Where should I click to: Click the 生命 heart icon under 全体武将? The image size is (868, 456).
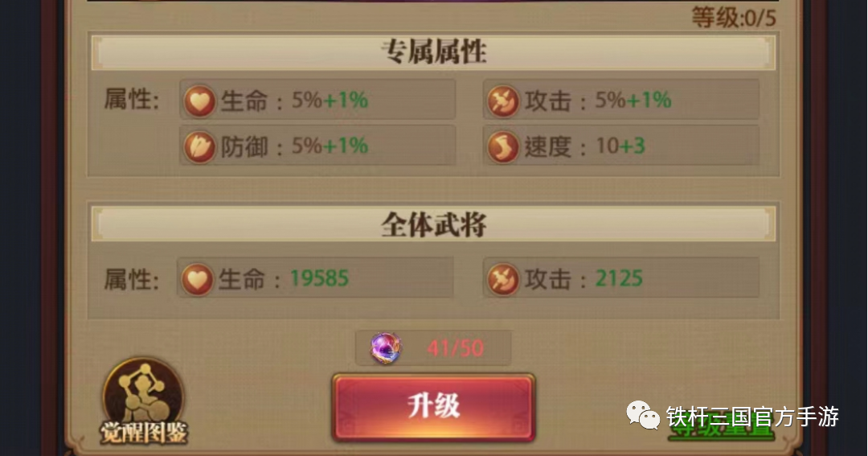click(x=197, y=279)
